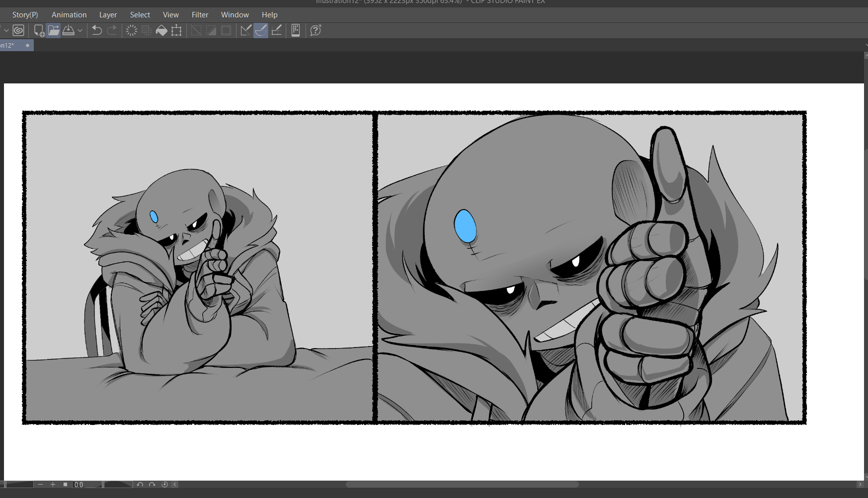Click the Clip Studio spiral launcher icon
Image resolution: width=868 pixels, height=498 pixels.
coord(18,31)
